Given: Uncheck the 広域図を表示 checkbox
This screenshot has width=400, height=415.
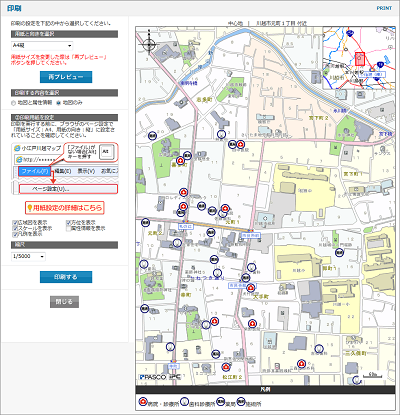Looking at the screenshot, I should (15, 223).
